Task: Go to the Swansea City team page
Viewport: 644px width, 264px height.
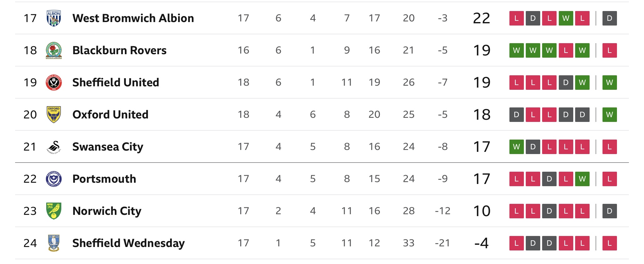Action: pos(108,147)
